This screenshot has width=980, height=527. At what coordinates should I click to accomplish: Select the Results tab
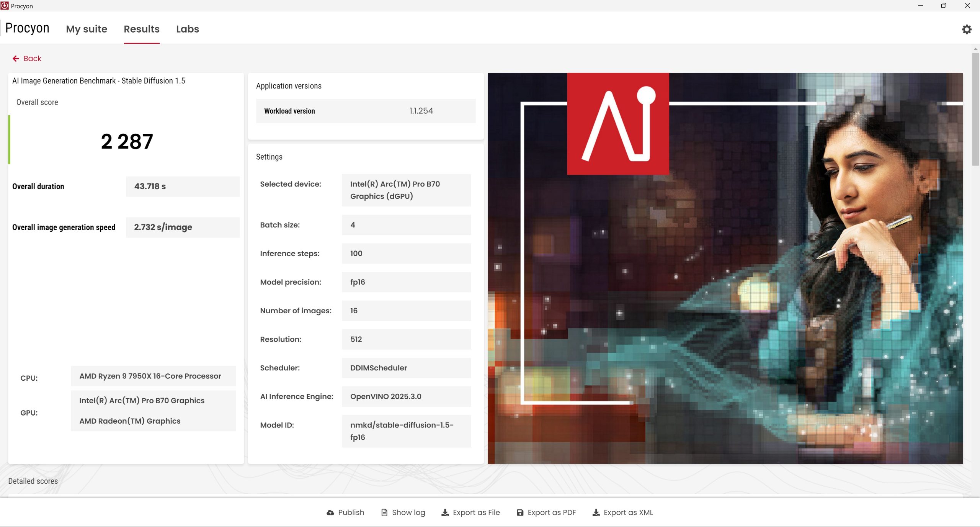[142, 29]
